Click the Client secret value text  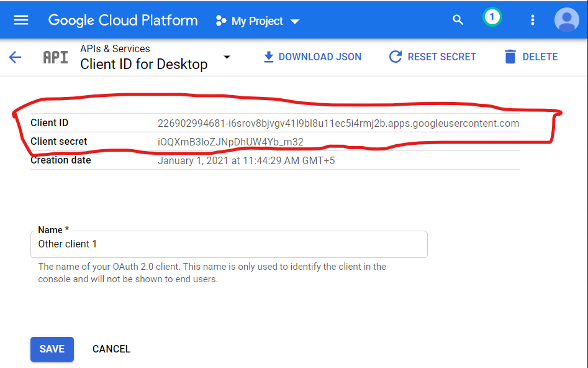(x=230, y=142)
